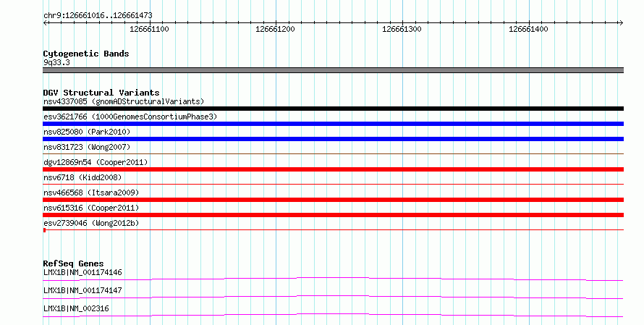Click the black nsv4337085 variant bar
Screen dimensions: 644x325
click(x=333, y=109)
